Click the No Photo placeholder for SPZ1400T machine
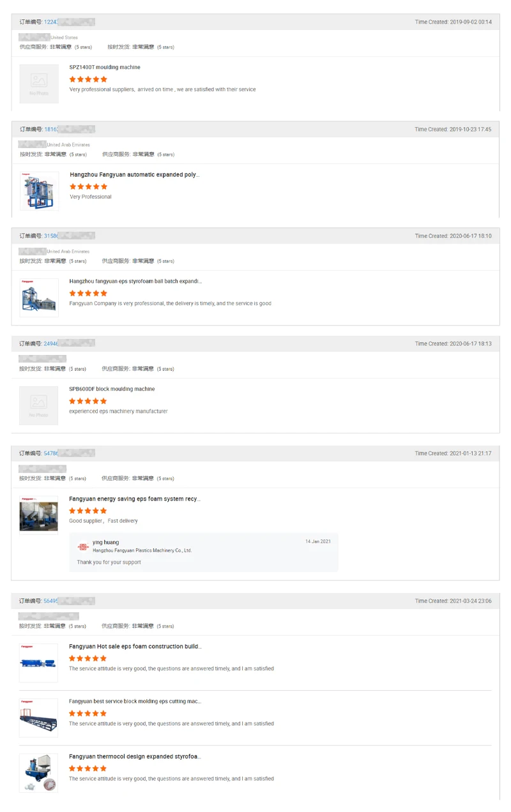This screenshot has height=812, width=511. [x=38, y=84]
